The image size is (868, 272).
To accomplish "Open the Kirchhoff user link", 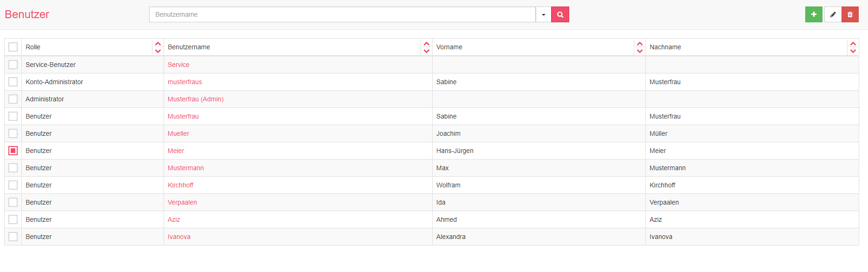I will (180, 185).
